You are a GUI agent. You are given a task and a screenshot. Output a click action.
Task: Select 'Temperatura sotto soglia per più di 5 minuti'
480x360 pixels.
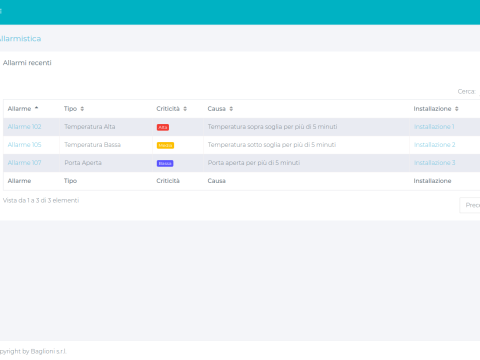click(x=272, y=145)
